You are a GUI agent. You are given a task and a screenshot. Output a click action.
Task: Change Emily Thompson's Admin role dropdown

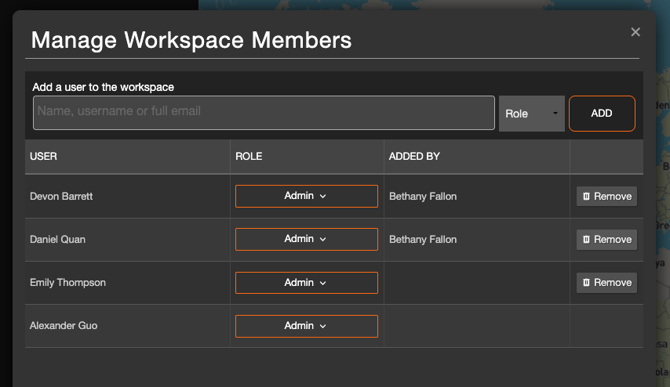point(306,283)
